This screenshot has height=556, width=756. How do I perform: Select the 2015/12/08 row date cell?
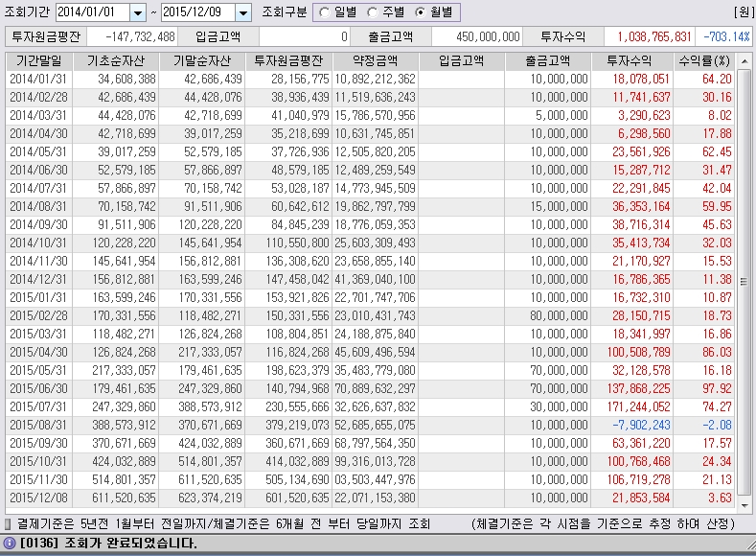click(39, 498)
